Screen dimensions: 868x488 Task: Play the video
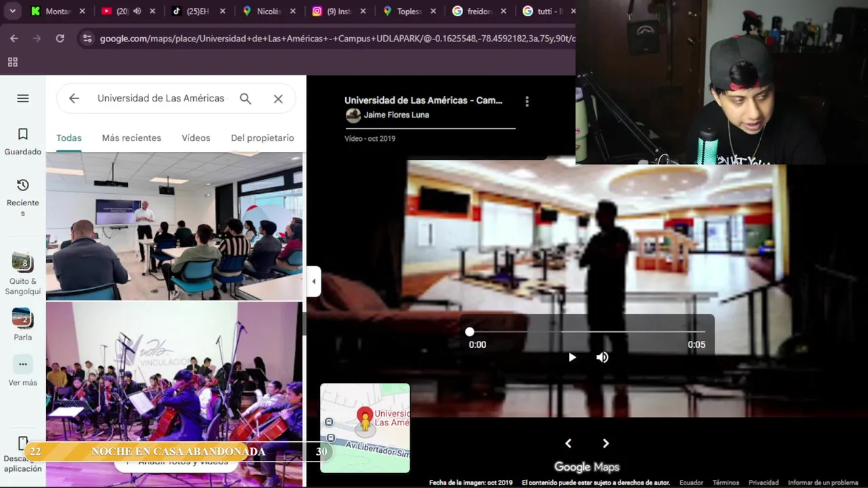[572, 357]
